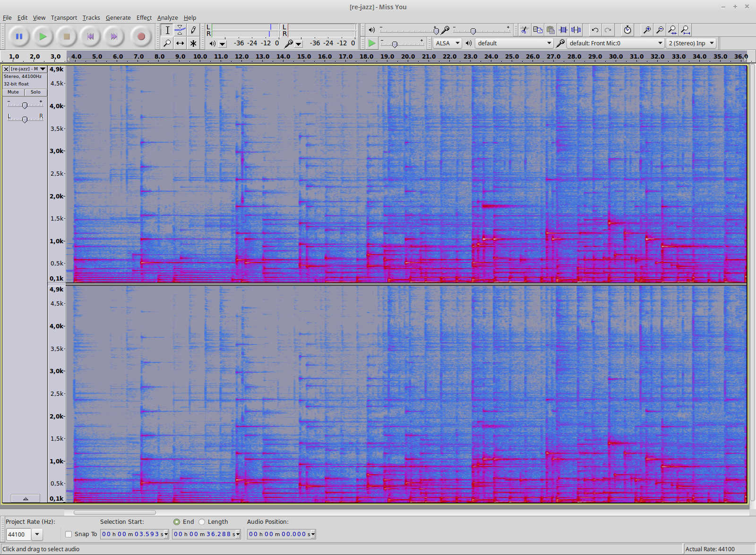
Task: Zoom in using the magnifier plus icon
Action: (647, 30)
